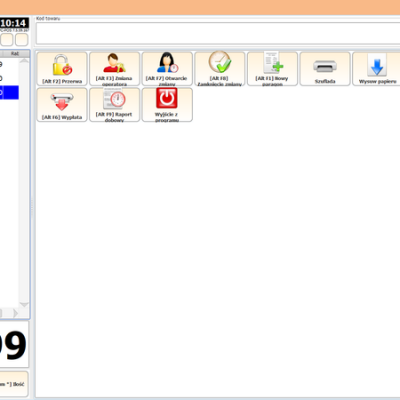
Task: Click the list's scroll down arrow
Action: (24, 304)
